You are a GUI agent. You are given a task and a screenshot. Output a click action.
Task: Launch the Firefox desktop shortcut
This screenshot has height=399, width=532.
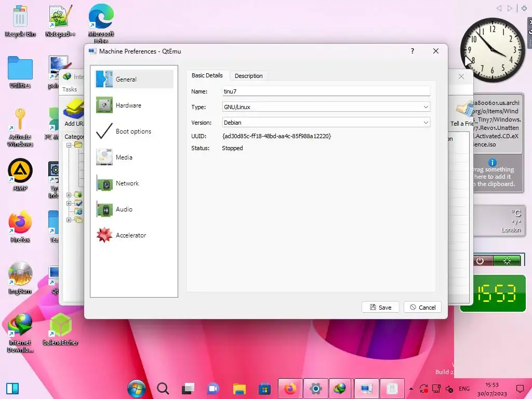(x=20, y=227)
